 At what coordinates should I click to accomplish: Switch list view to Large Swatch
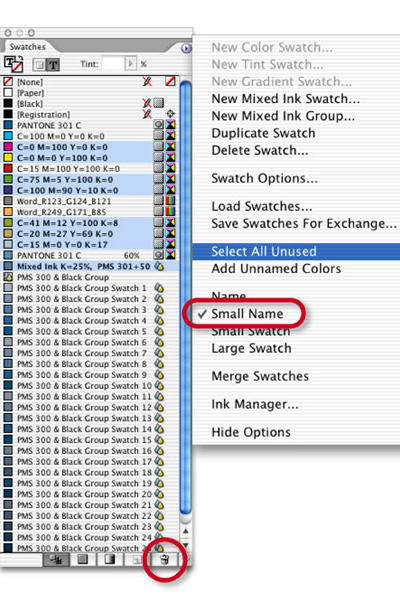tap(252, 348)
